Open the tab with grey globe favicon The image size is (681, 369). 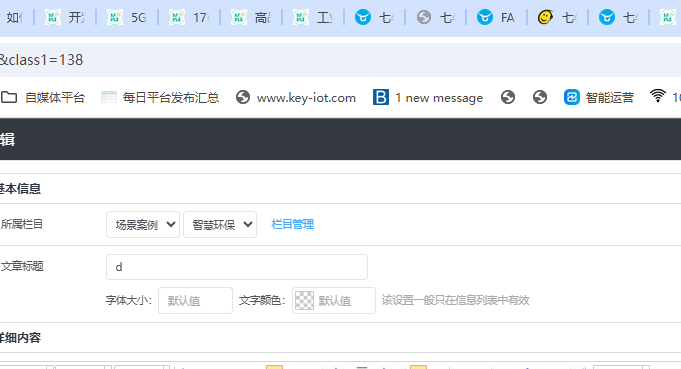(x=435, y=17)
